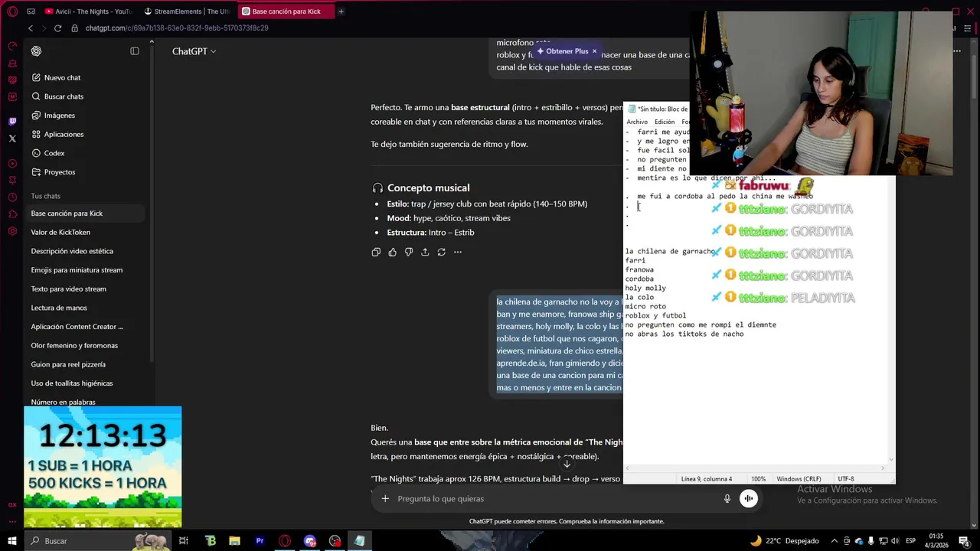
Task: Open chat Lectura de manos
Action: click(59, 308)
